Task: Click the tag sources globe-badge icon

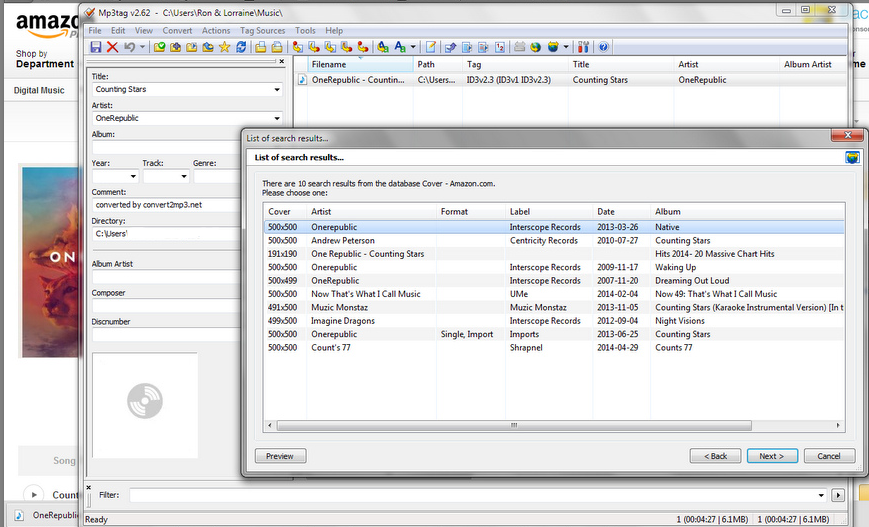Action: point(553,47)
